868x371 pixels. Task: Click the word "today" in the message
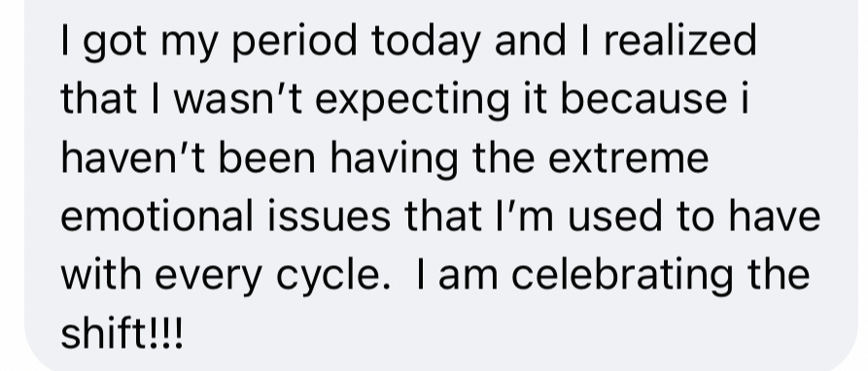[x=426, y=42]
